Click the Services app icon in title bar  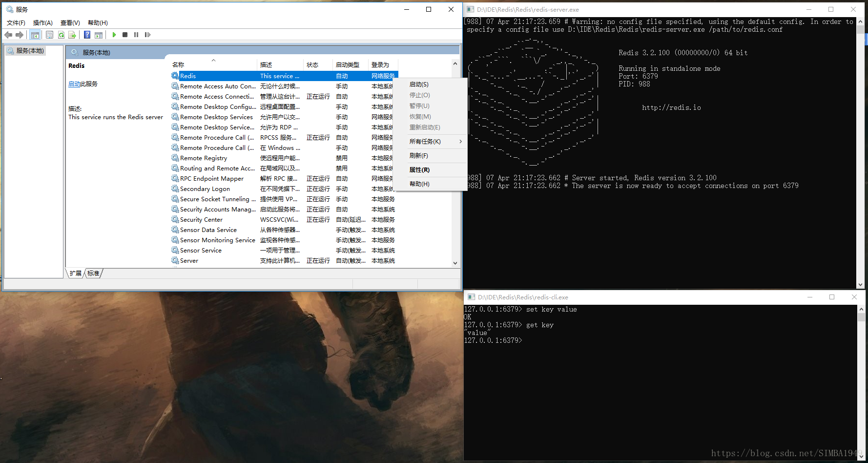pos(9,9)
